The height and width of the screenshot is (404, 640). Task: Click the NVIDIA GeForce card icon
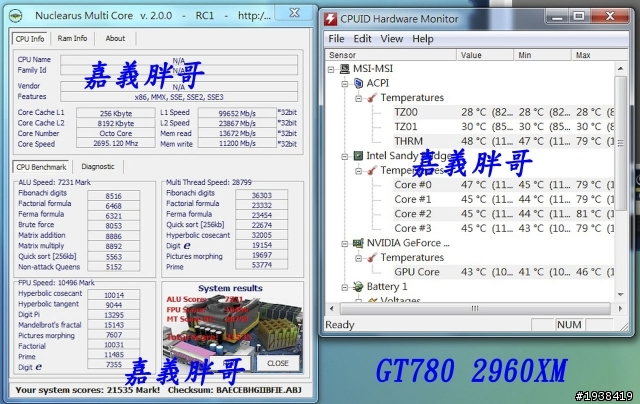click(x=358, y=243)
